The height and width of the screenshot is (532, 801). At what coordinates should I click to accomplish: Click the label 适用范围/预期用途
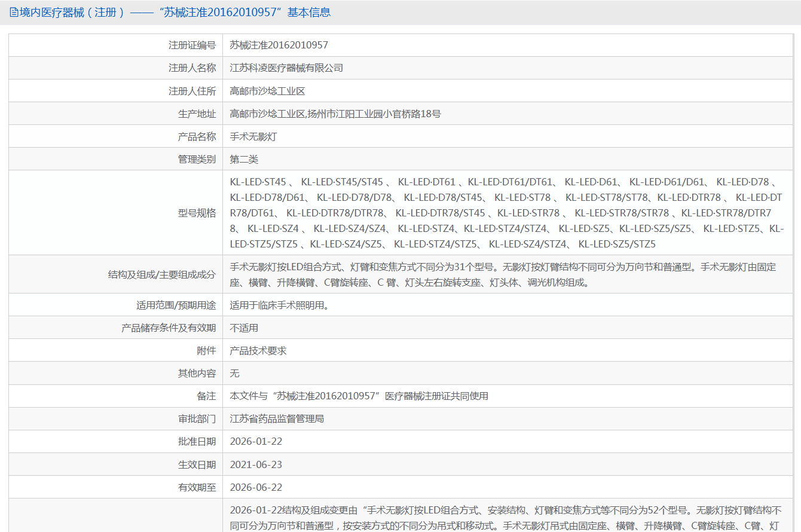[176, 305]
